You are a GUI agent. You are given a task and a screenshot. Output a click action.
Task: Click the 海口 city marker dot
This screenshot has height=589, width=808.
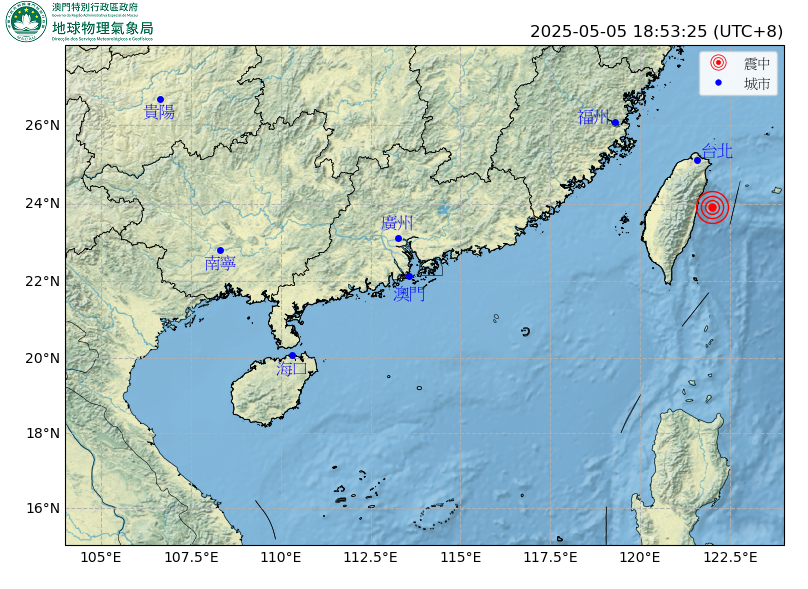click(292, 356)
